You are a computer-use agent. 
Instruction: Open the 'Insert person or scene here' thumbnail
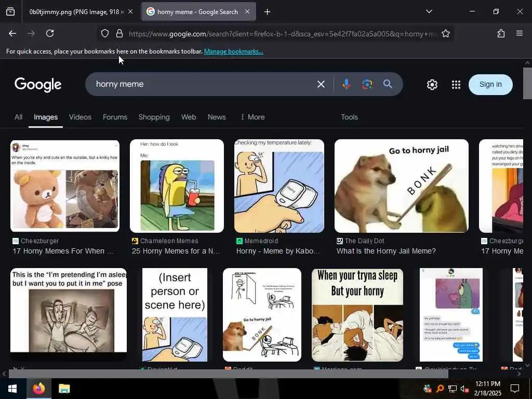click(x=175, y=314)
